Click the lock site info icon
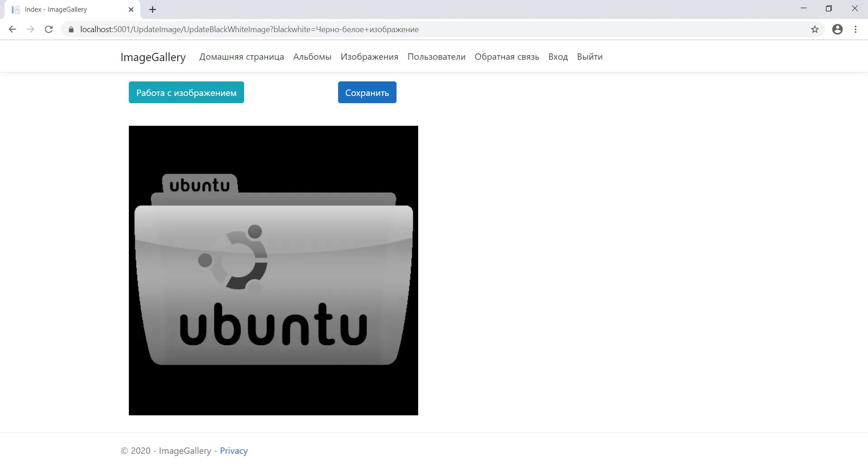Image resolution: width=868 pixels, height=466 pixels. coord(71,29)
